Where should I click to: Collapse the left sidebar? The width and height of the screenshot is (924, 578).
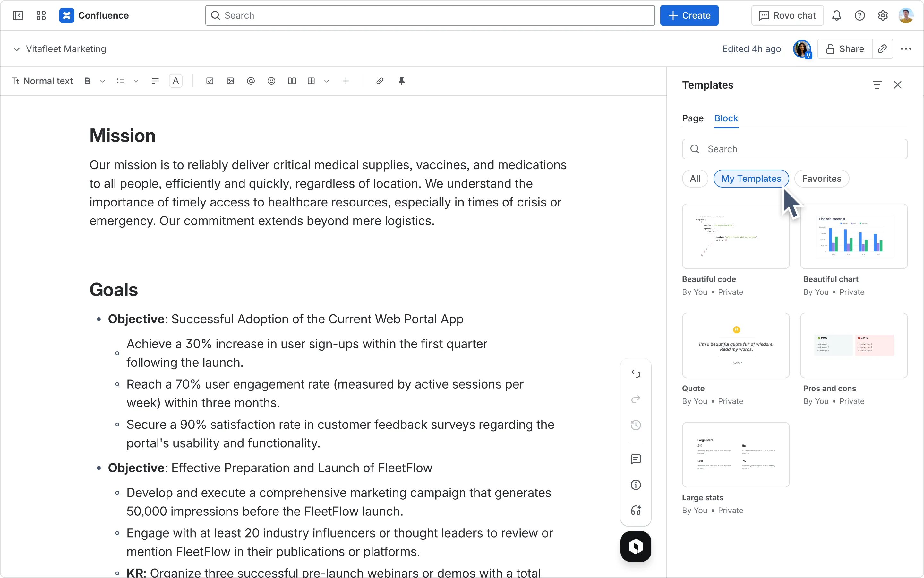18,15
